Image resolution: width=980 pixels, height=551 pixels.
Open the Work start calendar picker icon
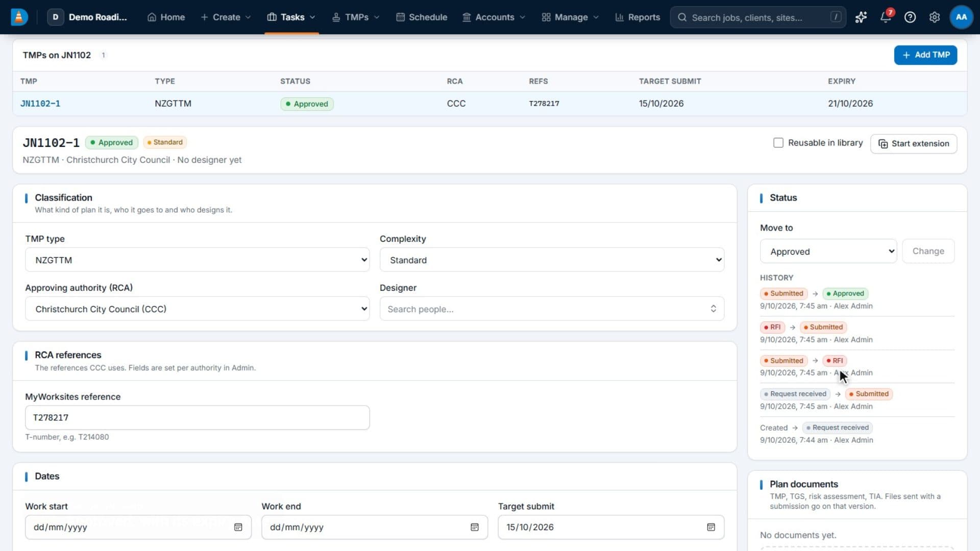click(238, 527)
